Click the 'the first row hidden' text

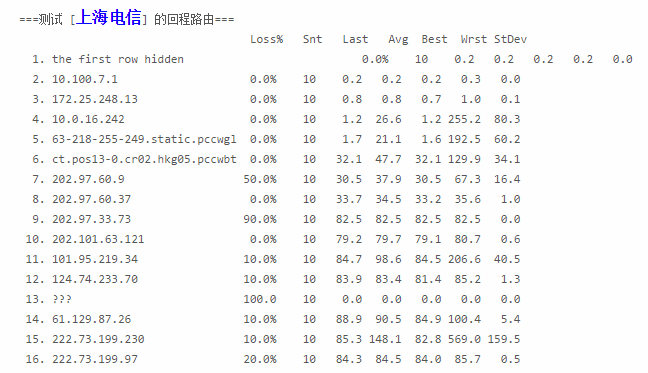(117, 59)
